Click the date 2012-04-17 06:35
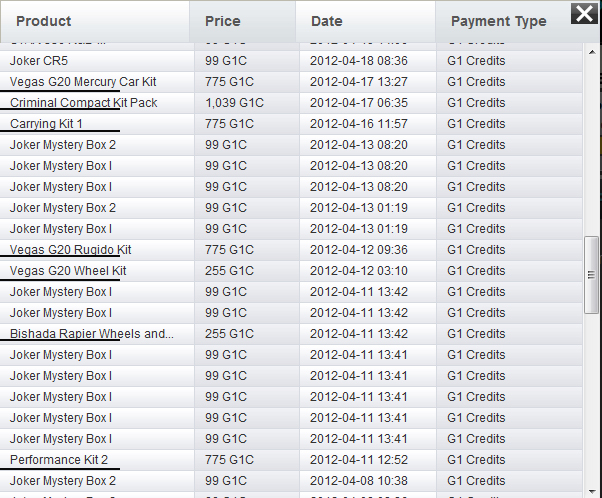602x498 pixels. (359, 103)
